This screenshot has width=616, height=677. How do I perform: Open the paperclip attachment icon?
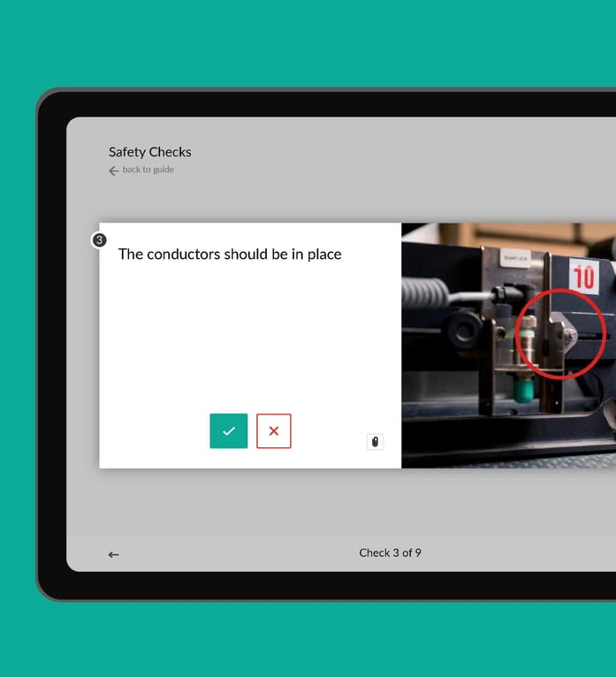coord(375,442)
